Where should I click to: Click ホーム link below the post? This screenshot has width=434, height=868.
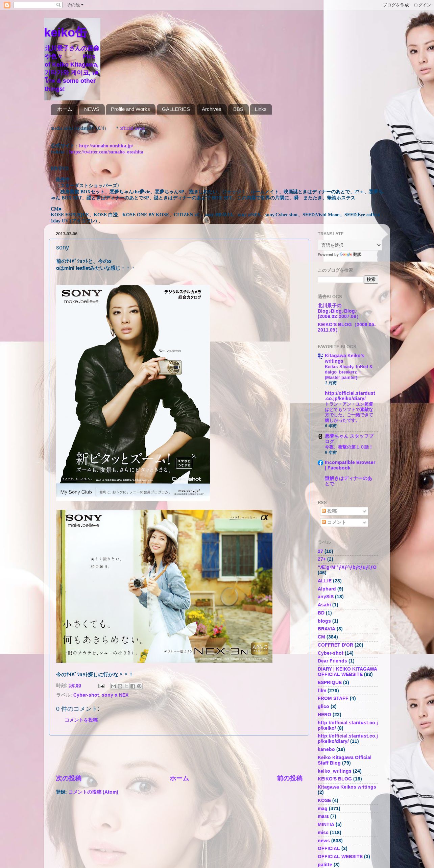[x=179, y=778]
